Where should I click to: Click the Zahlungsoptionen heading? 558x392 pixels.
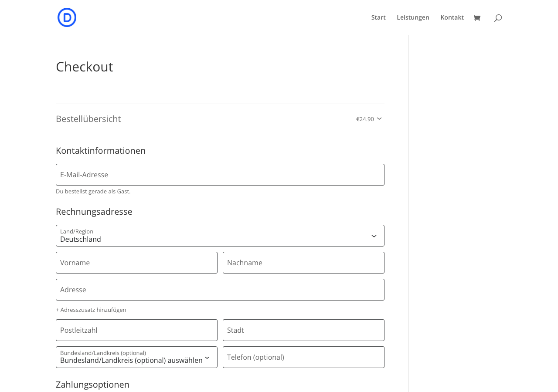click(93, 385)
